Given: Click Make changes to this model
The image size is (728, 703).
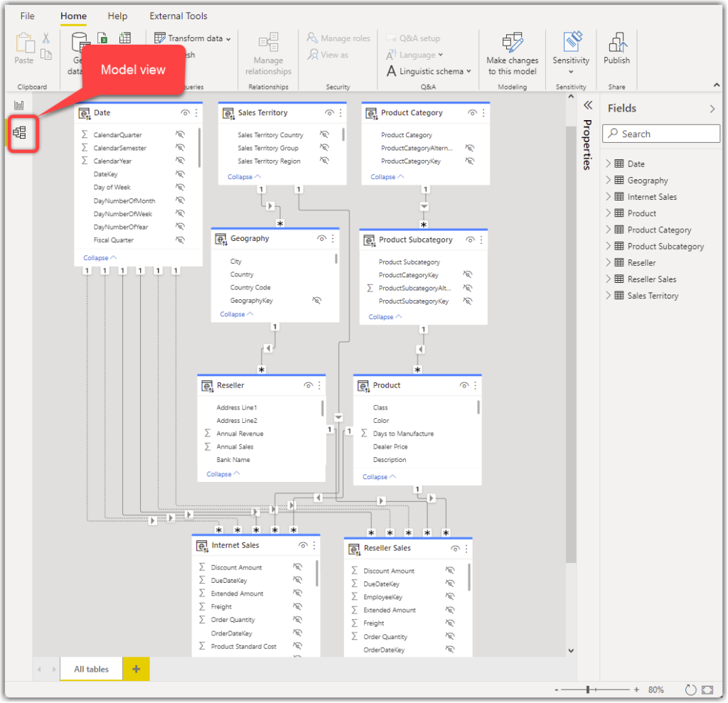Looking at the screenshot, I should tap(513, 54).
